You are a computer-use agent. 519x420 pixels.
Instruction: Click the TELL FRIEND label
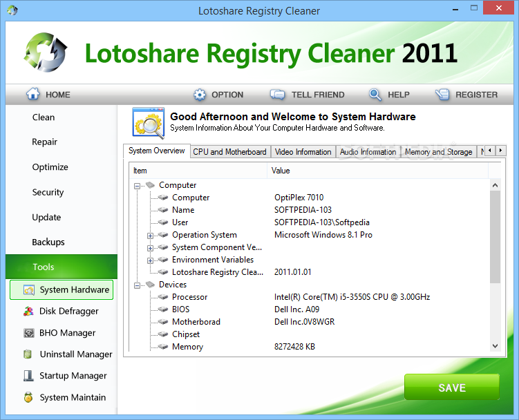pos(318,95)
